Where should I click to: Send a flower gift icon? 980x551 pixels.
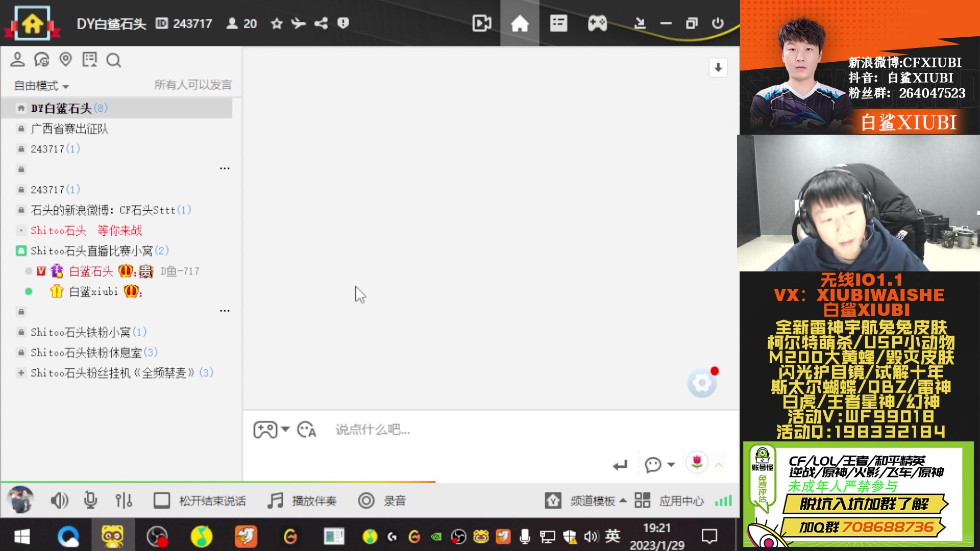click(x=697, y=463)
